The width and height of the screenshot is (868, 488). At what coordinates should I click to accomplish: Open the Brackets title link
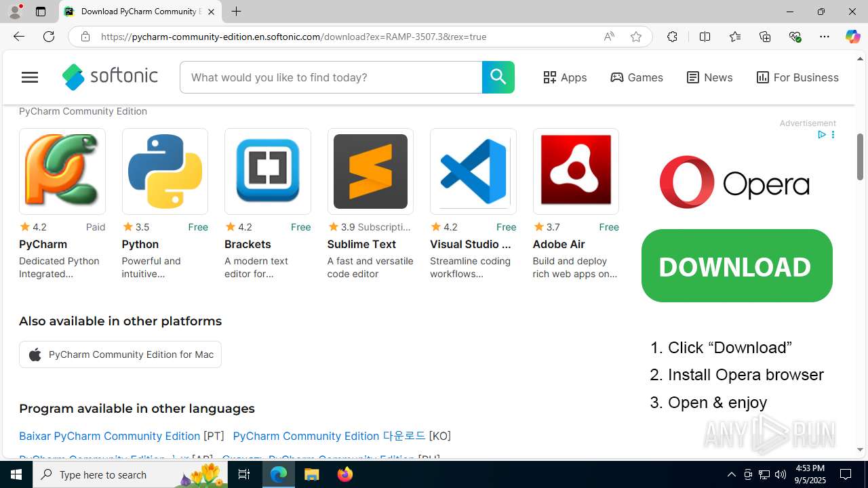tap(248, 244)
